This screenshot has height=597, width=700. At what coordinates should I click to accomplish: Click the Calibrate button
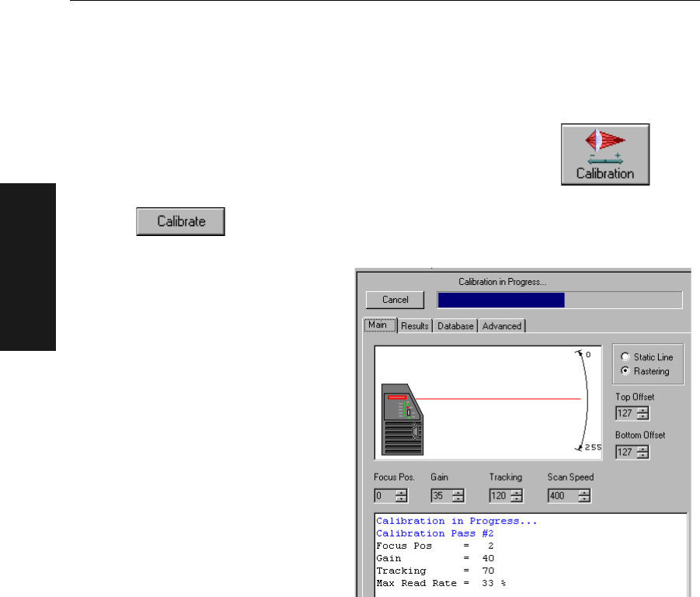click(x=180, y=221)
